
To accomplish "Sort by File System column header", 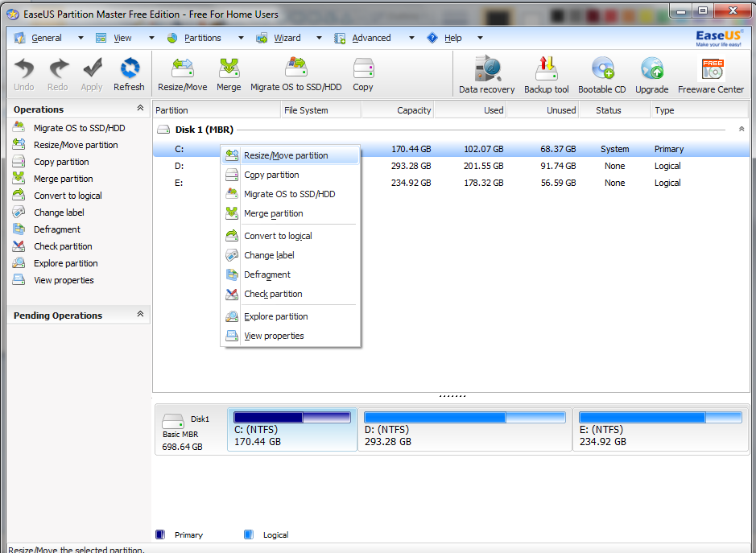I will (320, 110).
